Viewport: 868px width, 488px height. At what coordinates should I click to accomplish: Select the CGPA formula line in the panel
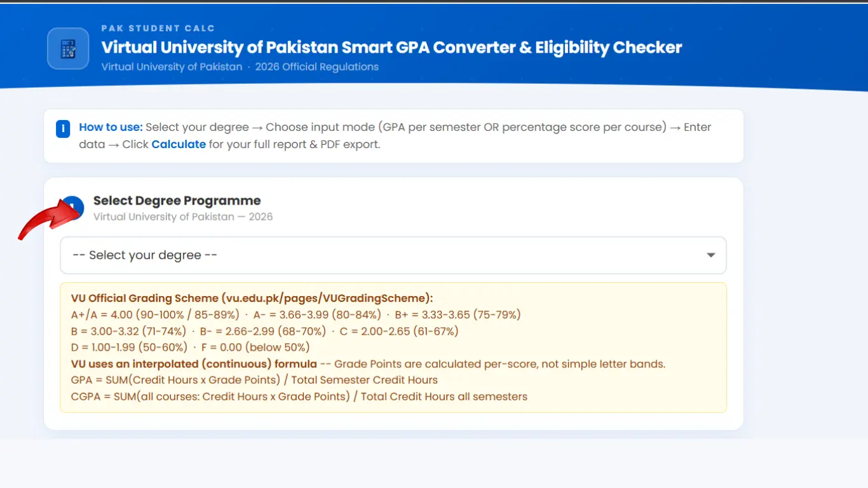click(x=299, y=396)
